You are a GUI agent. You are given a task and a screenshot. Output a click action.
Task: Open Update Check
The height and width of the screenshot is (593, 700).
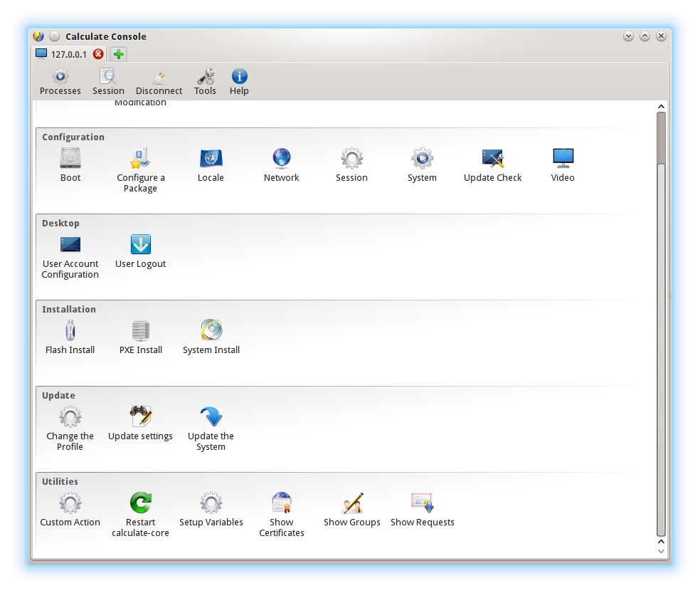492,165
